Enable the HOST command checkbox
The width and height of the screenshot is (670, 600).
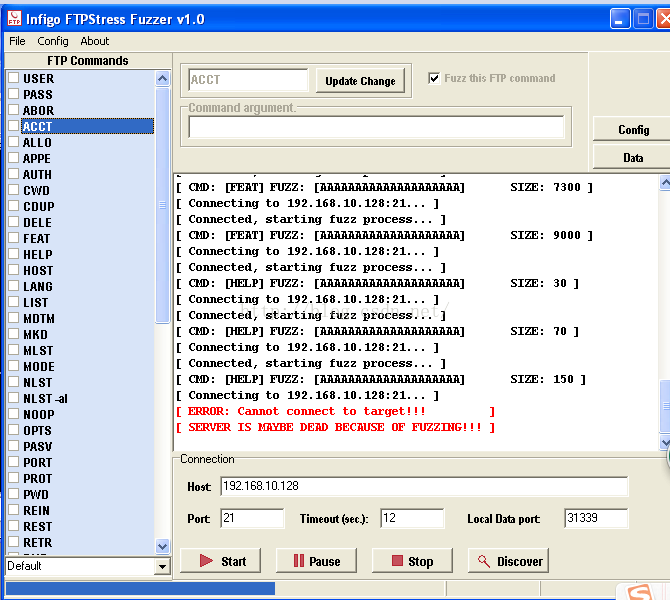pyautogui.click(x=14, y=270)
